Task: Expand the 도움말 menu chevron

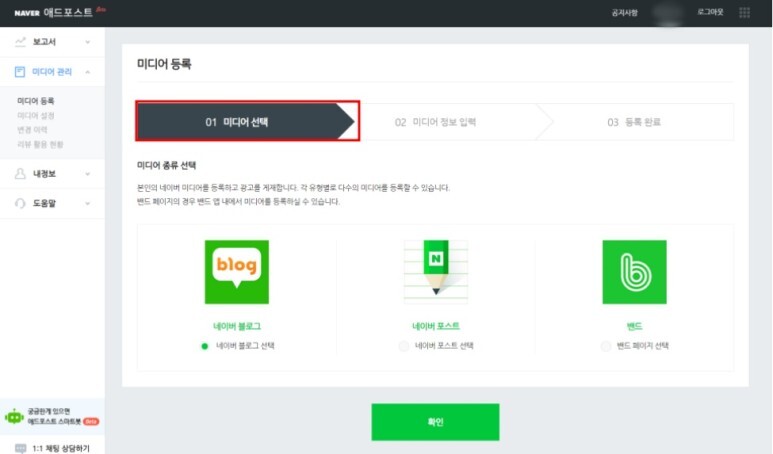Action: tap(88, 203)
